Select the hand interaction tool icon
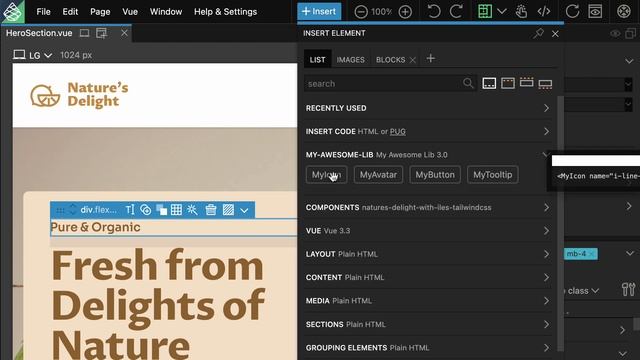Viewport: 640px width, 360px height. click(521, 11)
